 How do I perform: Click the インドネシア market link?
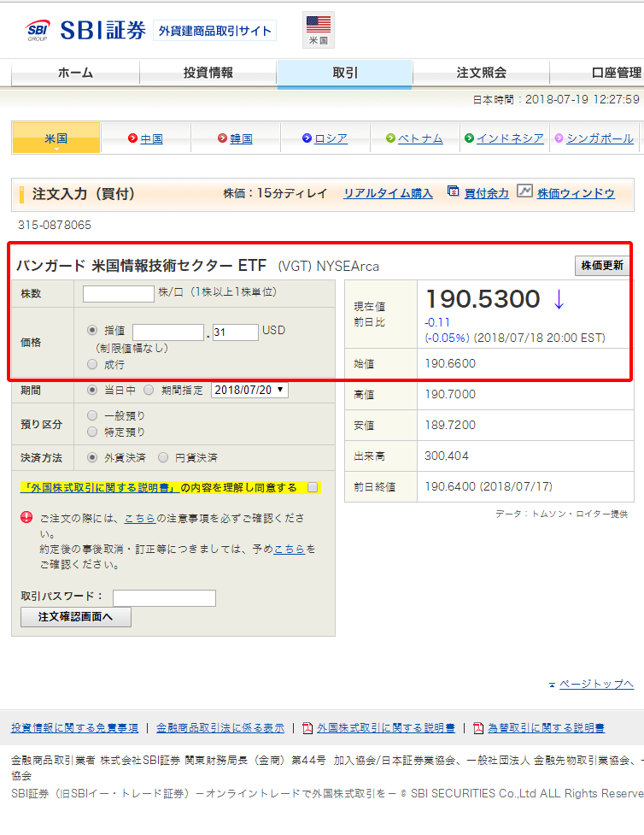pos(510,139)
